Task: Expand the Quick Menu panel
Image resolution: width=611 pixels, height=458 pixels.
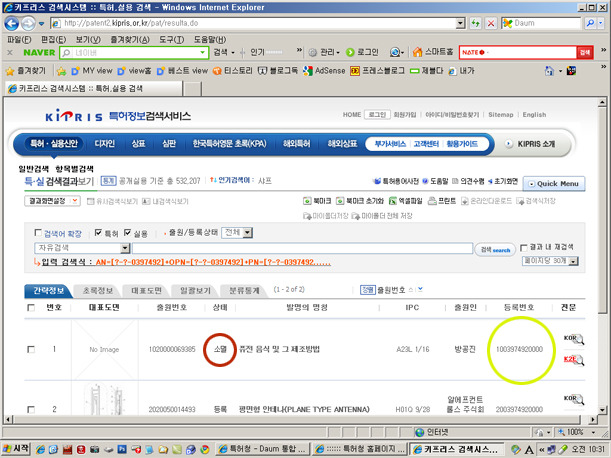Action: [x=554, y=184]
